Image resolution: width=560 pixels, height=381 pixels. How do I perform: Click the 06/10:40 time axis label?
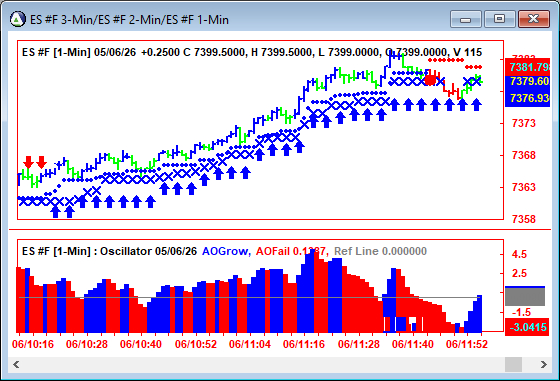tap(141, 344)
